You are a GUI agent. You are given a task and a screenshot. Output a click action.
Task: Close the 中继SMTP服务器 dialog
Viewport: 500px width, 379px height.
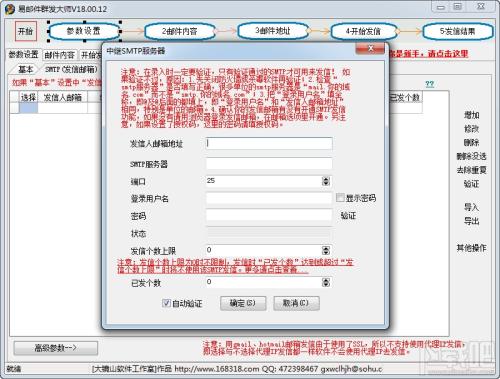(370, 49)
